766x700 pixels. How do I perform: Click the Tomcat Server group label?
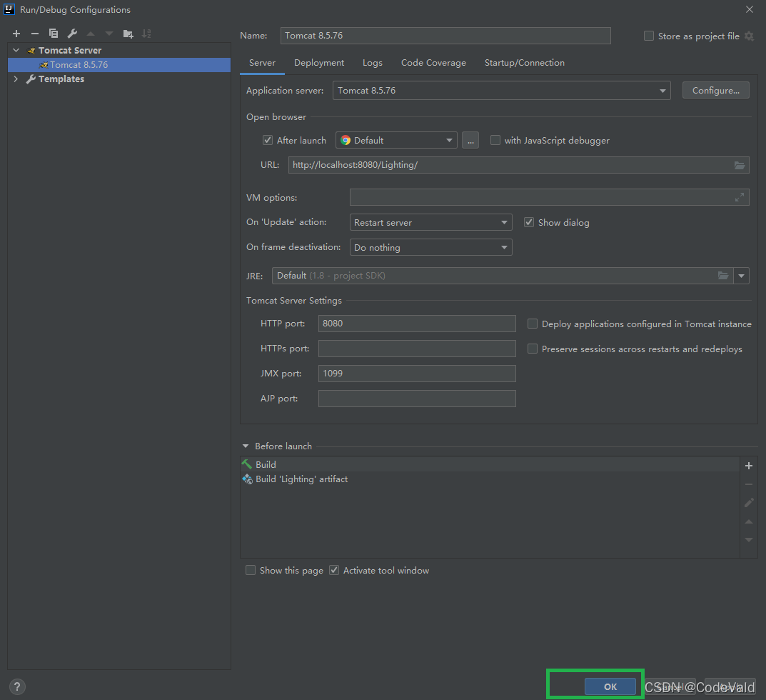70,50
